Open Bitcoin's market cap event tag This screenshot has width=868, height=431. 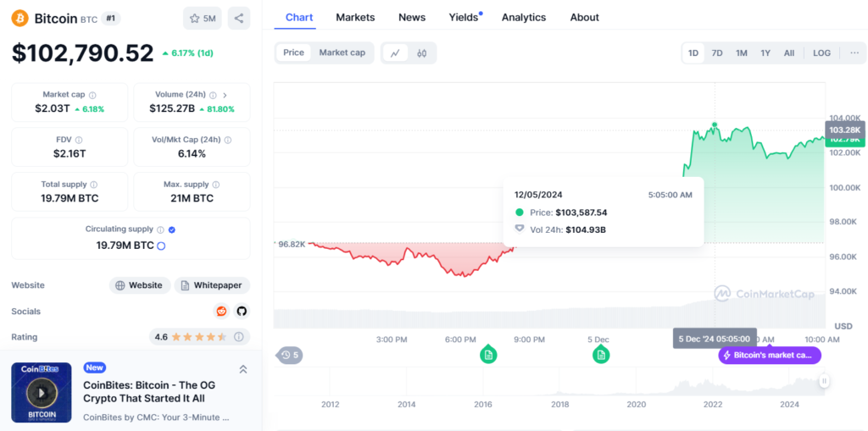(x=770, y=355)
